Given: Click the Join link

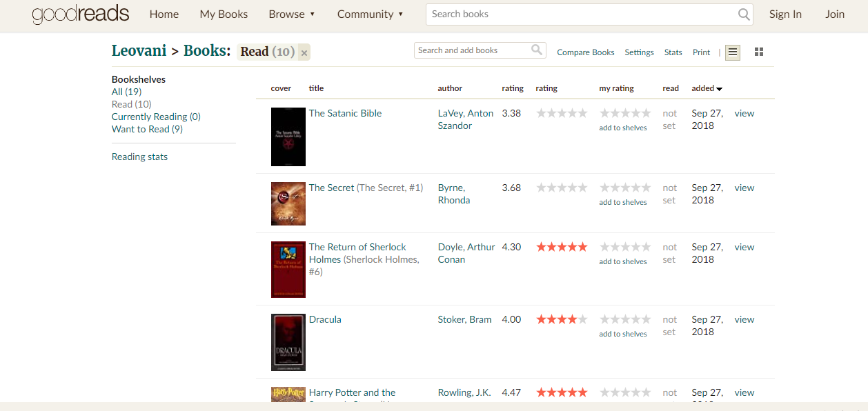Looking at the screenshot, I should (x=835, y=14).
